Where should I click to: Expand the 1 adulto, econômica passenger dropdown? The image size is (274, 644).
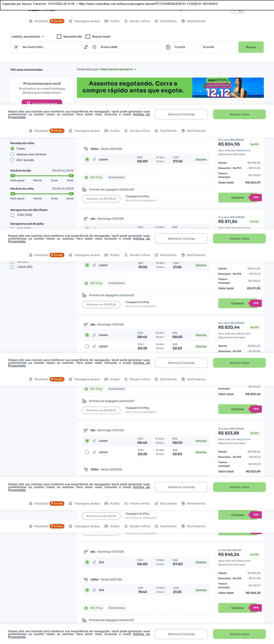27,37
